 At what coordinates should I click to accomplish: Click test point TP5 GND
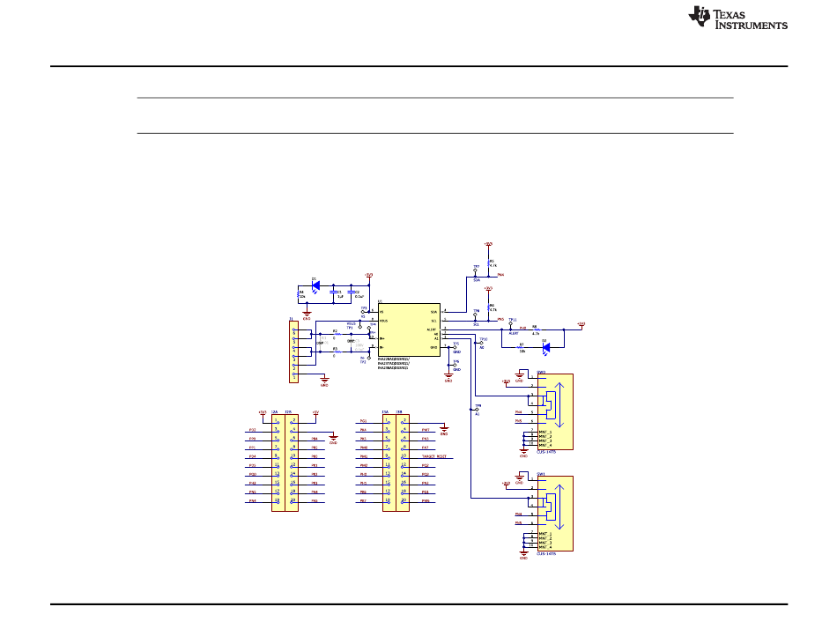point(456,347)
